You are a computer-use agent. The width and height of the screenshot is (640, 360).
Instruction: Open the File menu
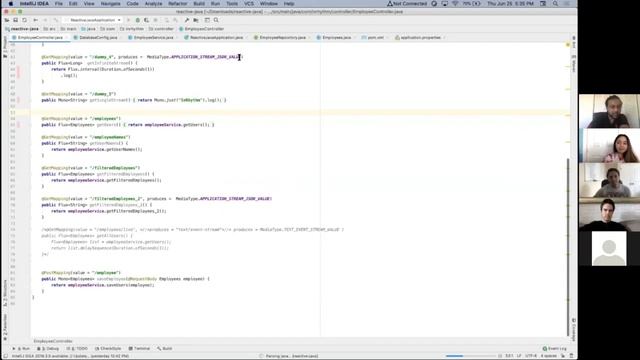tap(59, 4)
